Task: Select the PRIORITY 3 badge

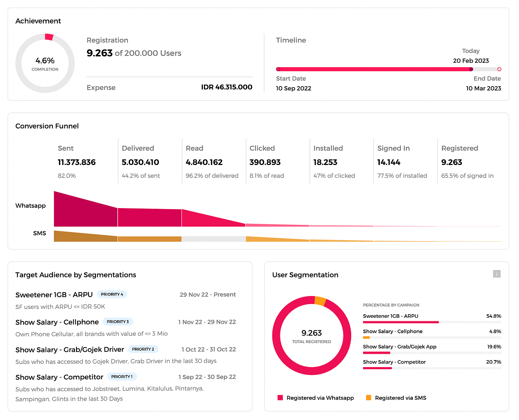Action: [x=118, y=322]
